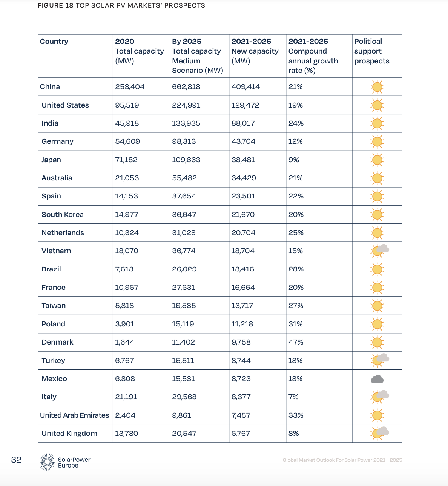Click Mexico's dark cloud icon
Viewport: 448px width, 486px height.
coord(377,379)
